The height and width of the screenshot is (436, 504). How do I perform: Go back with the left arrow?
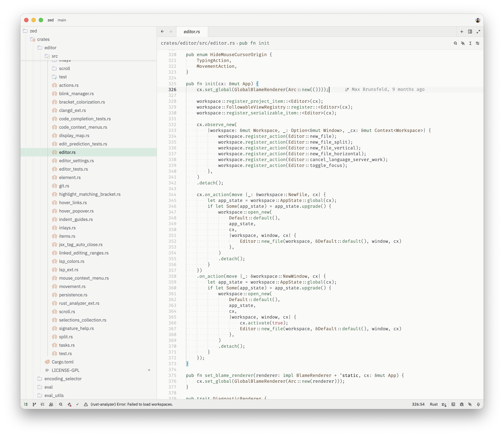[162, 32]
